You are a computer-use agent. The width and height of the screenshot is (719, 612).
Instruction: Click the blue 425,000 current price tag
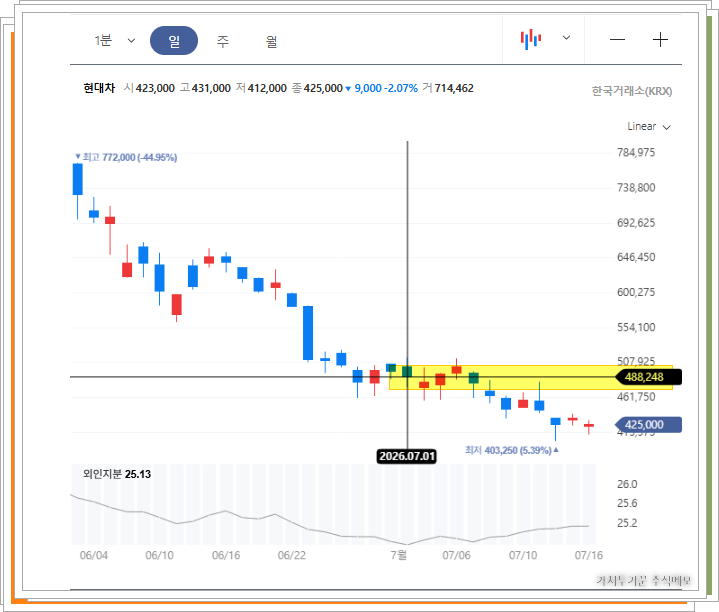(648, 425)
